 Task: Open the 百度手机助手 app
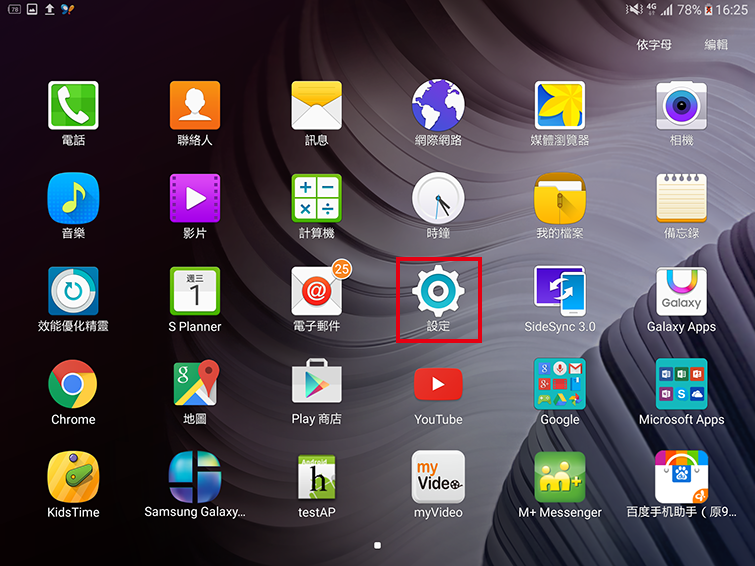point(681,477)
